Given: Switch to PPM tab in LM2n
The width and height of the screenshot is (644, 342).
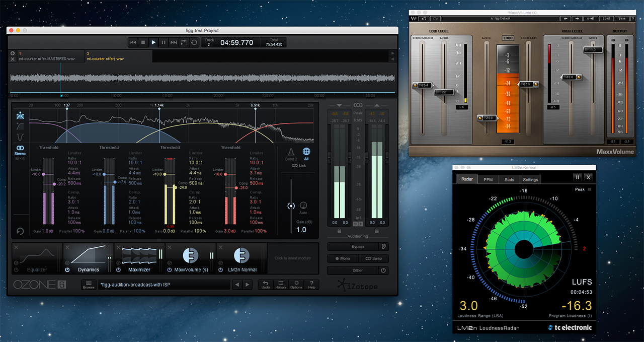Looking at the screenshot, I should 488,179.
